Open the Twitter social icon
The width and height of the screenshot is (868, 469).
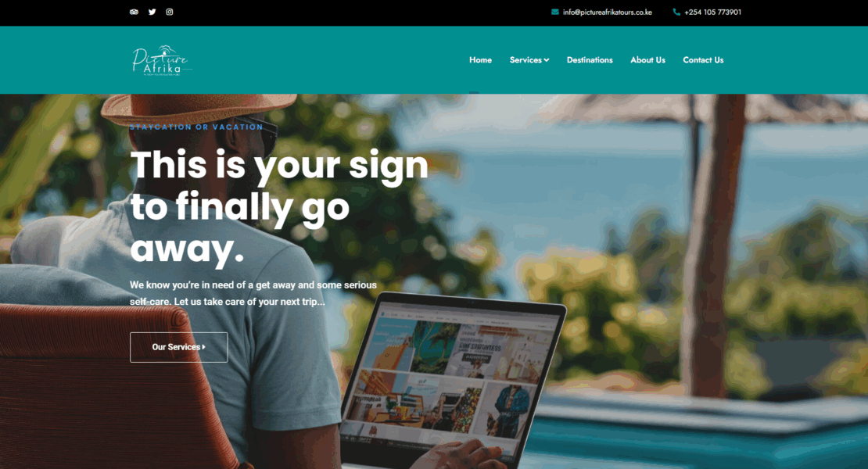(152, 13)
